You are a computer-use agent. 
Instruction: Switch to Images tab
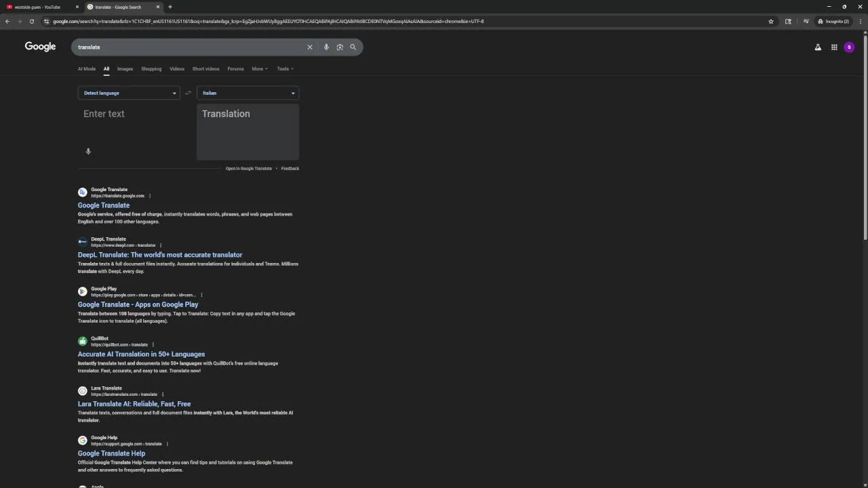pos(125,68)
